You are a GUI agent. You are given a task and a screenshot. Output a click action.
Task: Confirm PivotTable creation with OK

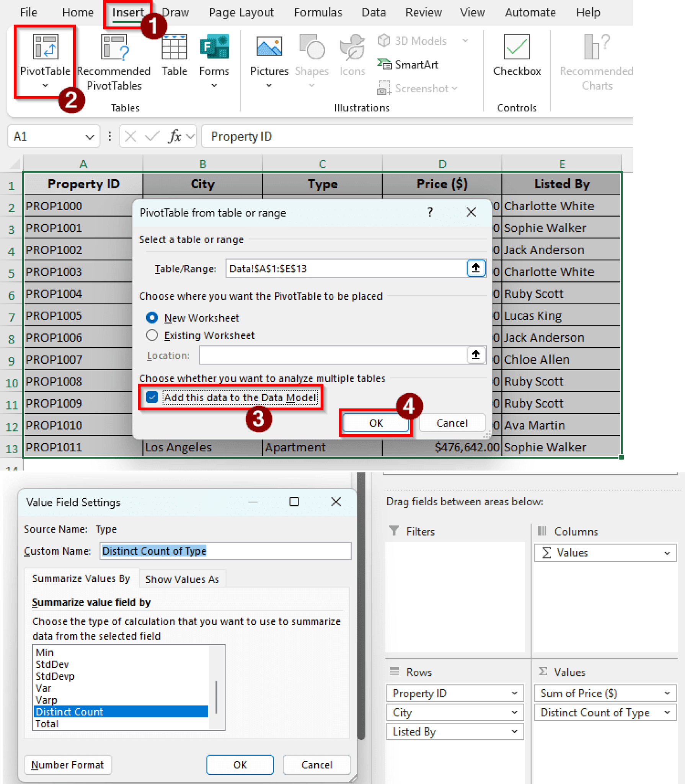click(375, 423)
